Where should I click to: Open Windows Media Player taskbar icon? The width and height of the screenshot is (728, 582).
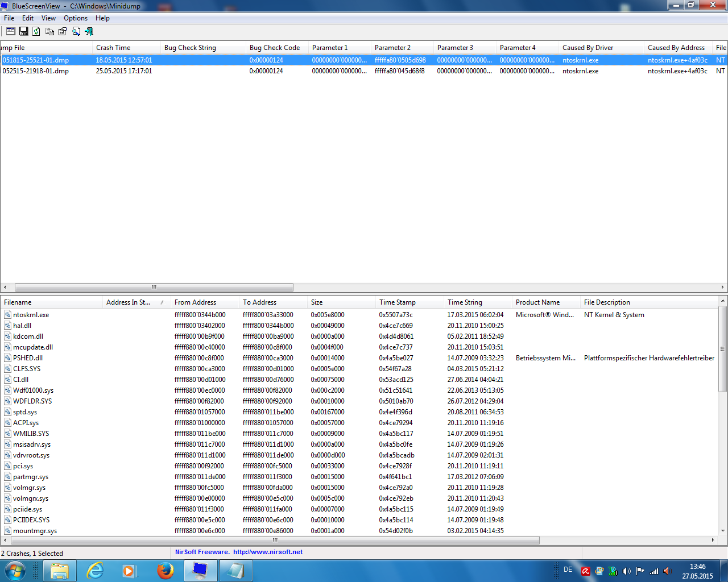pos(130,571)
